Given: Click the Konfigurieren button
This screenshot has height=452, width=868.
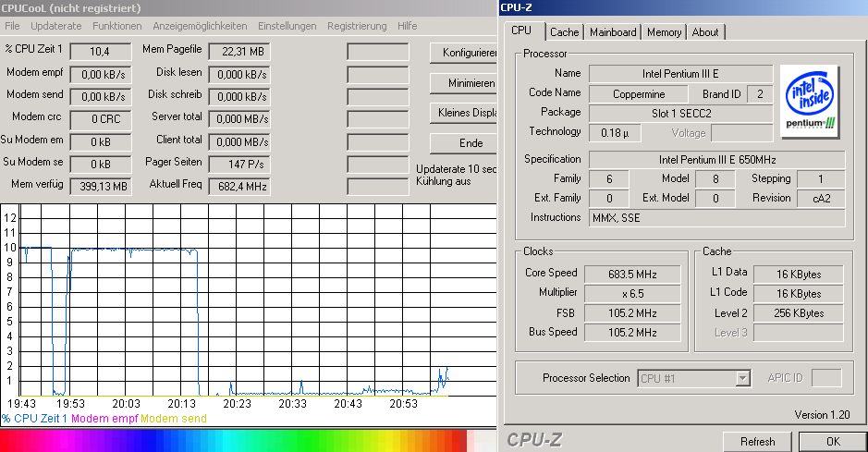Looking at the screenshot, I should 463,53.
